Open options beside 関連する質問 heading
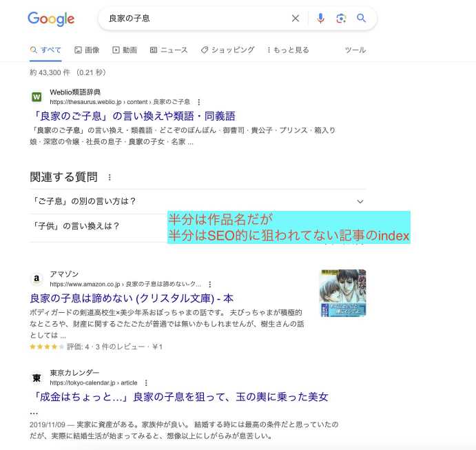 point(110,177)
